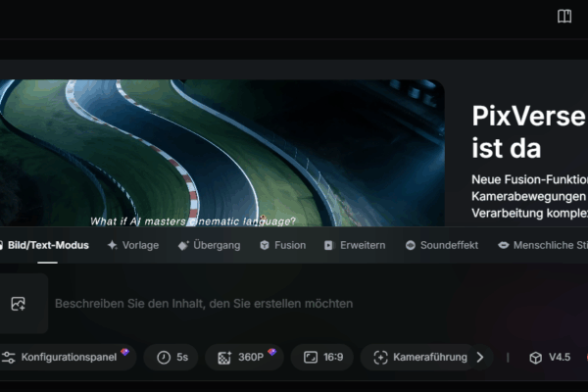
Task: Click the prompt description input field
Action: coord(204,304)
